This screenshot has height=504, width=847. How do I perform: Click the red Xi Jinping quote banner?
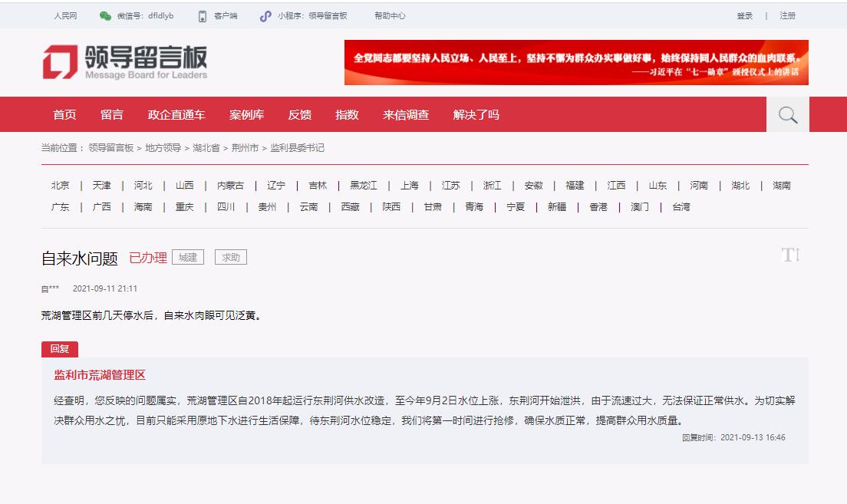click(x=575, y=63)
